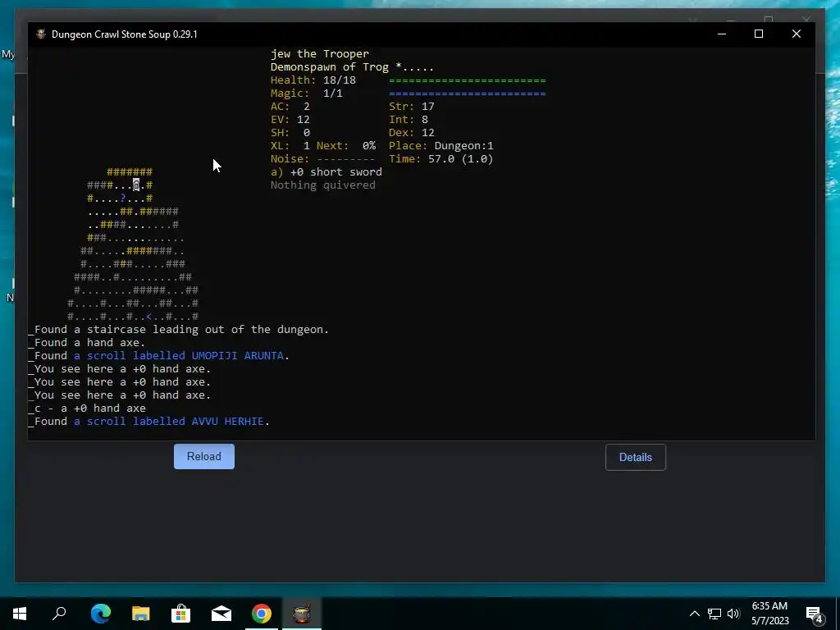
Task: Open network status tray icon
Action: click(x=714, y=614)
